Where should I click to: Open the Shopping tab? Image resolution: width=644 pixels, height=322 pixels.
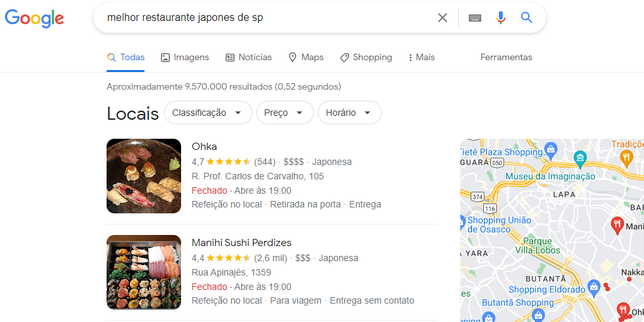coord(366,58)
